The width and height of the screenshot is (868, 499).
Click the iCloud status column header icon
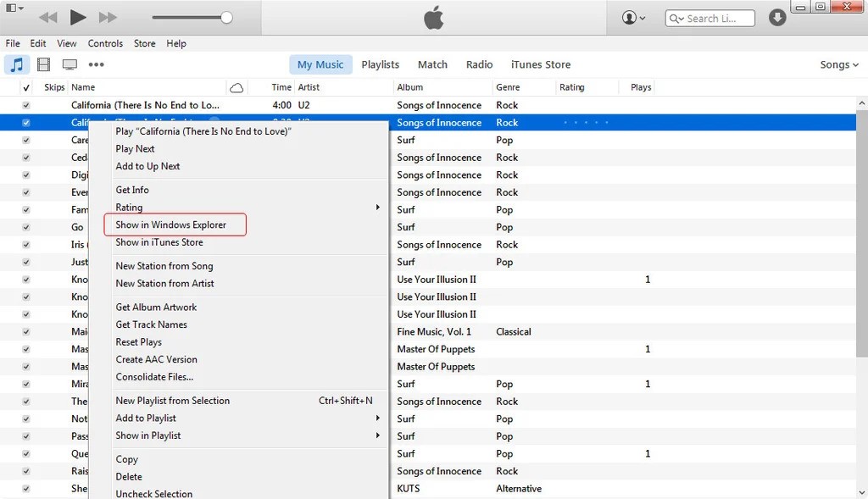coord(236,87)
